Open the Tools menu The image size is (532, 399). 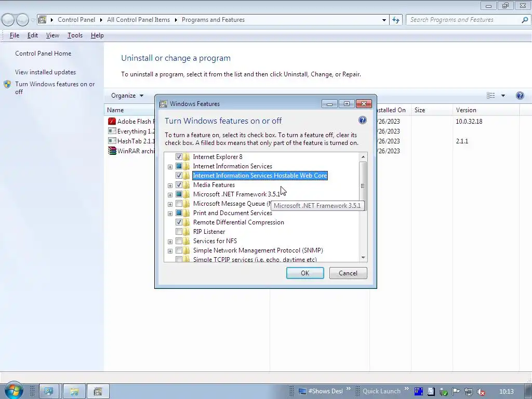tap(75, 35)
